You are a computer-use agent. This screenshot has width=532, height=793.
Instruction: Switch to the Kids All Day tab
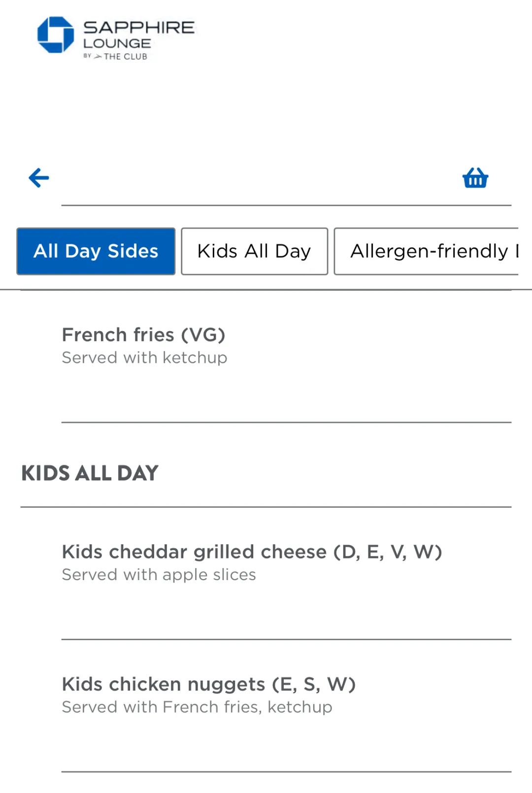point(254,251)
